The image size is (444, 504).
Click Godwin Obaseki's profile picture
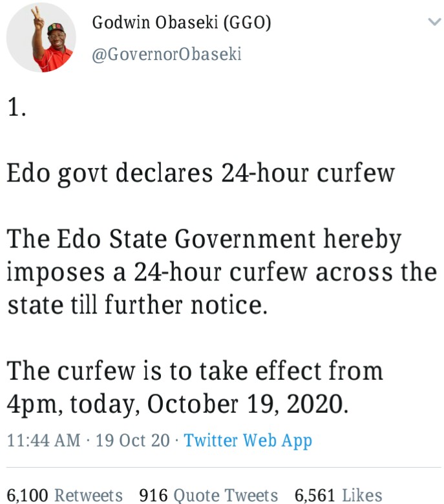click(x=41, y=37)
